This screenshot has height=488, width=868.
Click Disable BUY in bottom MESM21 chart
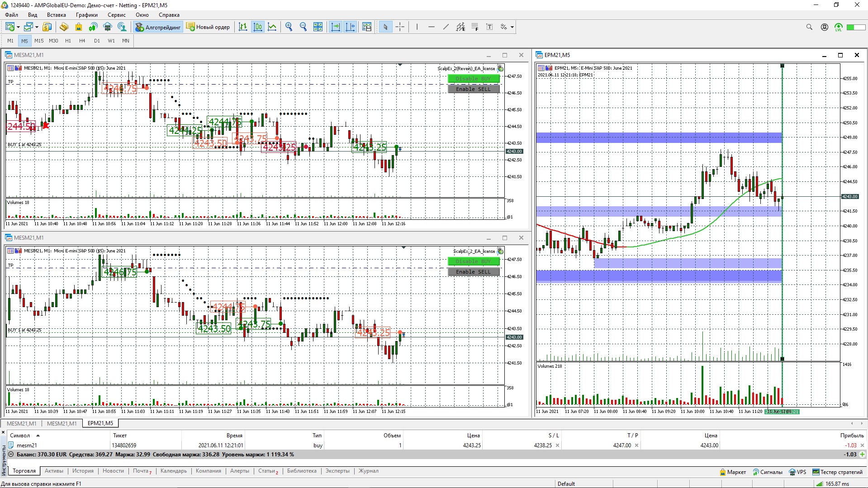473,261
